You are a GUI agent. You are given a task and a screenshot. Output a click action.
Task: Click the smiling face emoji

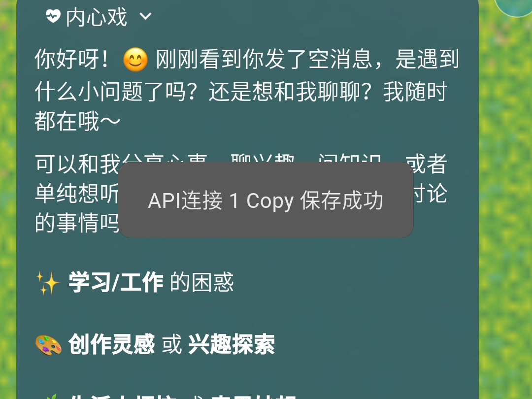tap(135, 60)
